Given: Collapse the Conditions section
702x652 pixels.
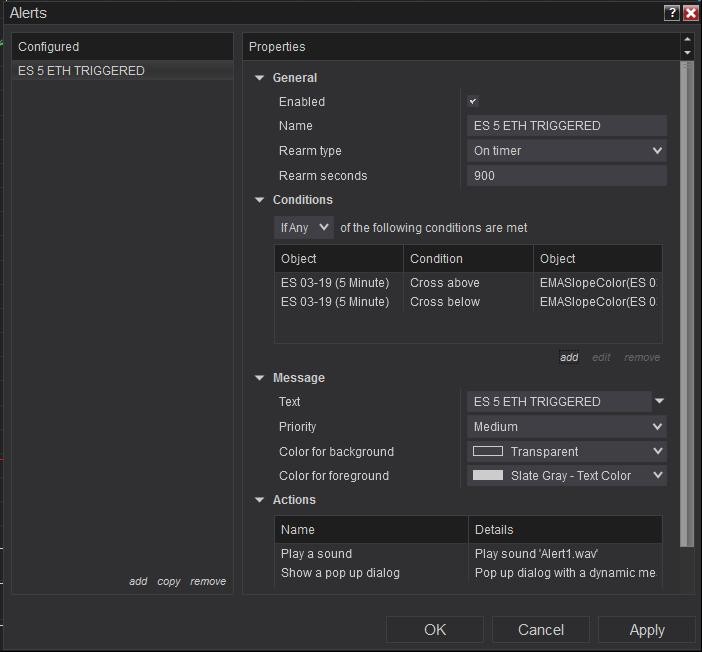Looking at the screenshot, I should pyautogui.click(x=259, y=200).
